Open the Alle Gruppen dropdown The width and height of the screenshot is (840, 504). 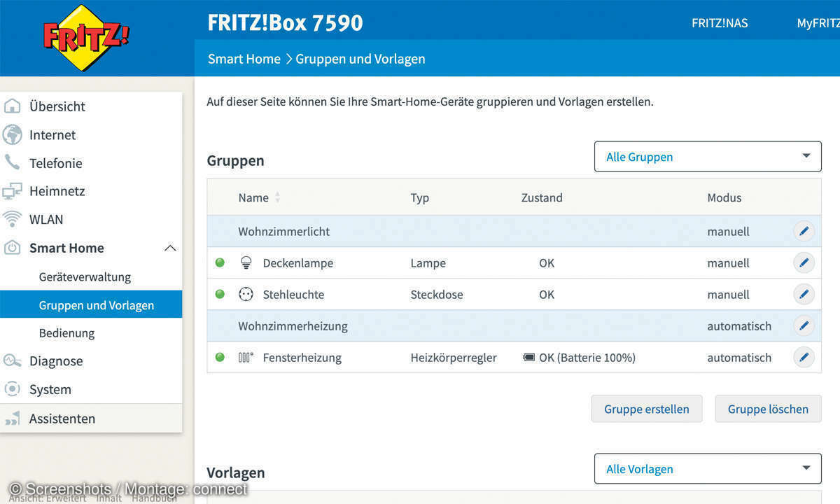pyautogui.click(x=708, y=156)
